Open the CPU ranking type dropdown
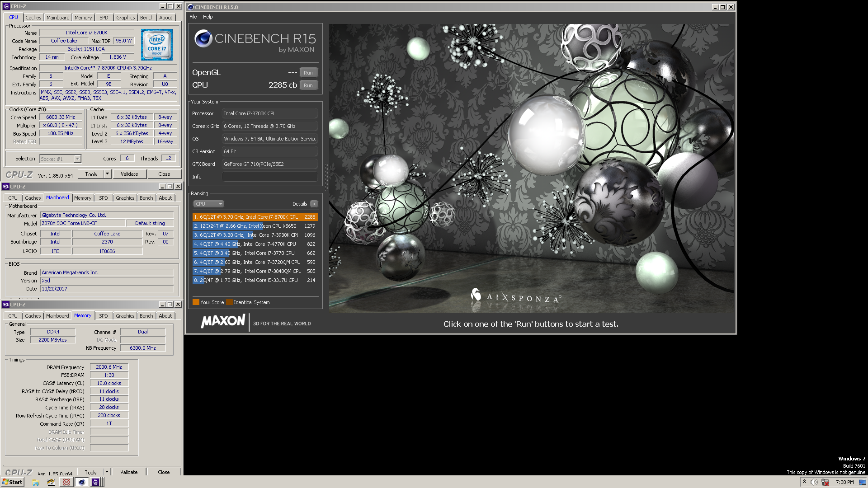 click(x=208, y=204)
